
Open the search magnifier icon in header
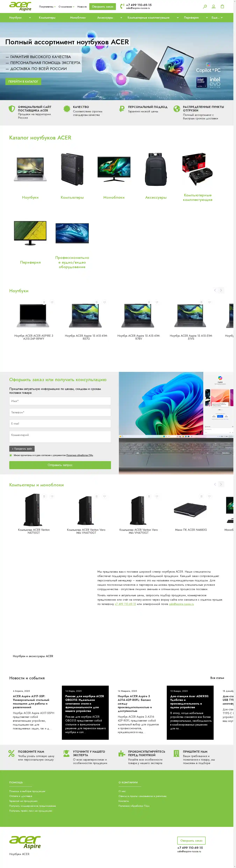[205, 7]
